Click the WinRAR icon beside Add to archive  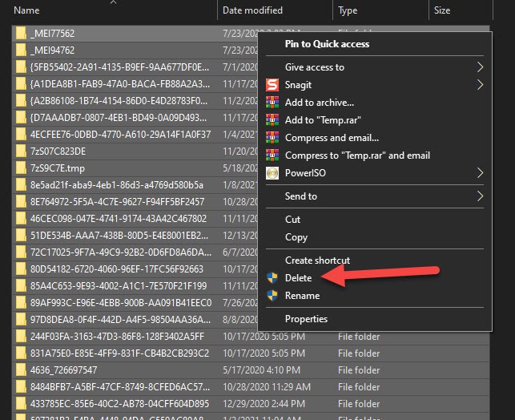pos(272,103)
